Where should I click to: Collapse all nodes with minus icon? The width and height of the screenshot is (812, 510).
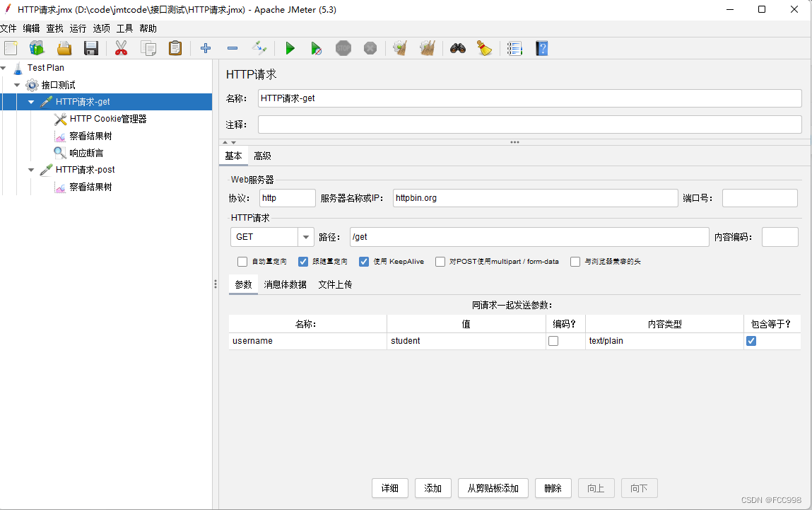click(233, 48)
